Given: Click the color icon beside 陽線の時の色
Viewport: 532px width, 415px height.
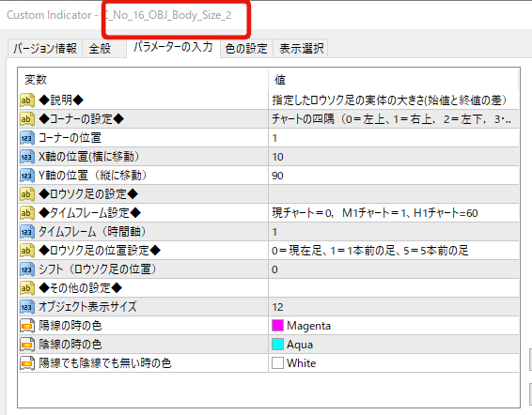Looking at the screenshot, I should (27, 326).
